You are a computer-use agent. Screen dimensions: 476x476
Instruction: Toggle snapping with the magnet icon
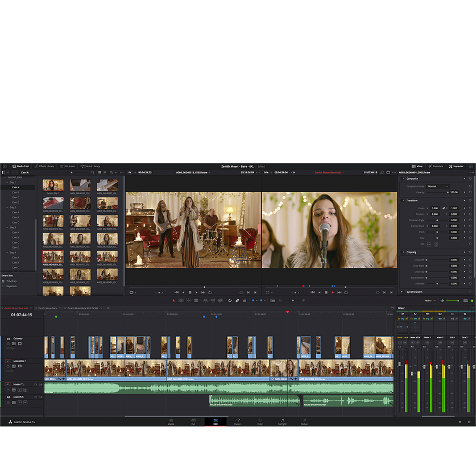[230, 300]
